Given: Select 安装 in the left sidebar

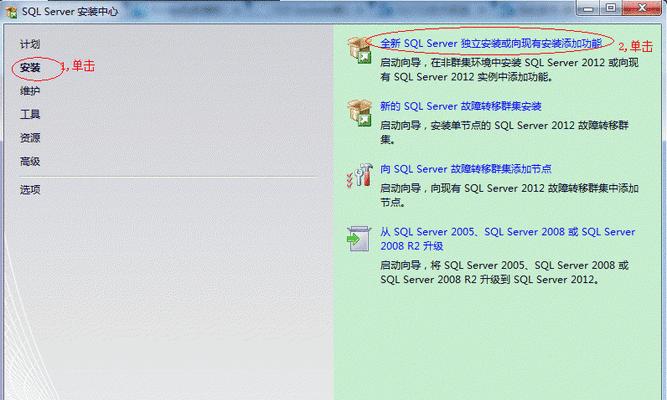Looking at the screenshot, I should coord(30,68).
